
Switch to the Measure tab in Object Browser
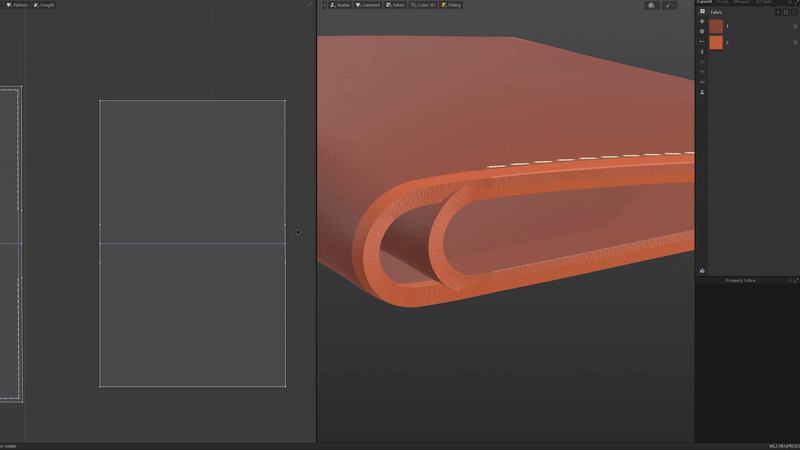[741, 2]
